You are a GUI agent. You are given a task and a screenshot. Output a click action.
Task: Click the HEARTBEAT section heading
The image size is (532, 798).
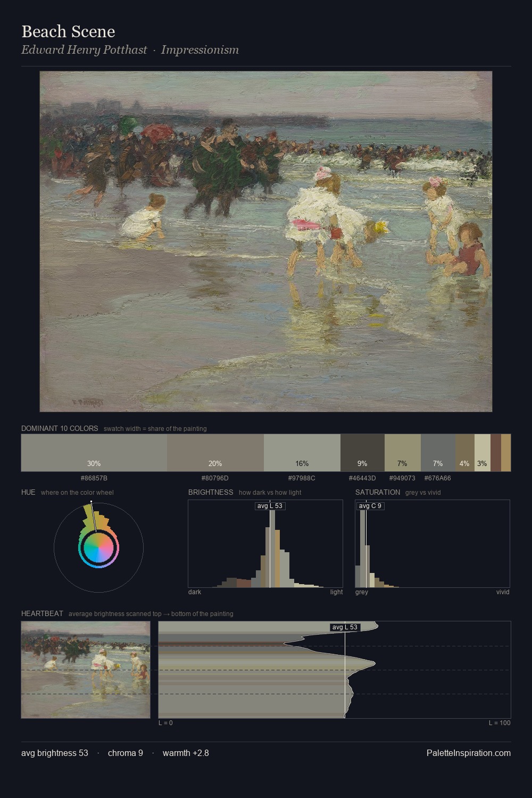click(x=42, y=613)
